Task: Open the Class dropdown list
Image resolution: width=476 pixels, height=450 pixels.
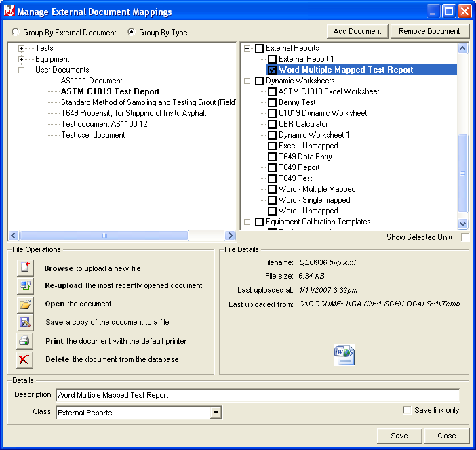Action: pos(216,412)
